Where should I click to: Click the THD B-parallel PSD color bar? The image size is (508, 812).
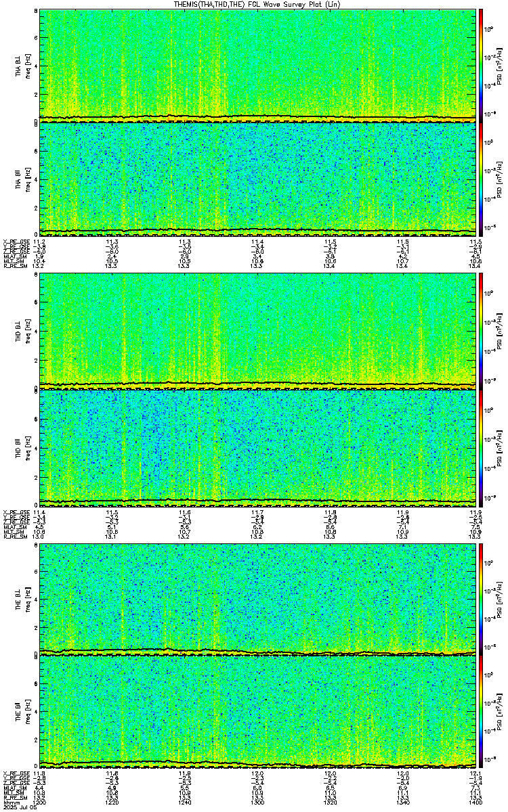pos(481,447)
